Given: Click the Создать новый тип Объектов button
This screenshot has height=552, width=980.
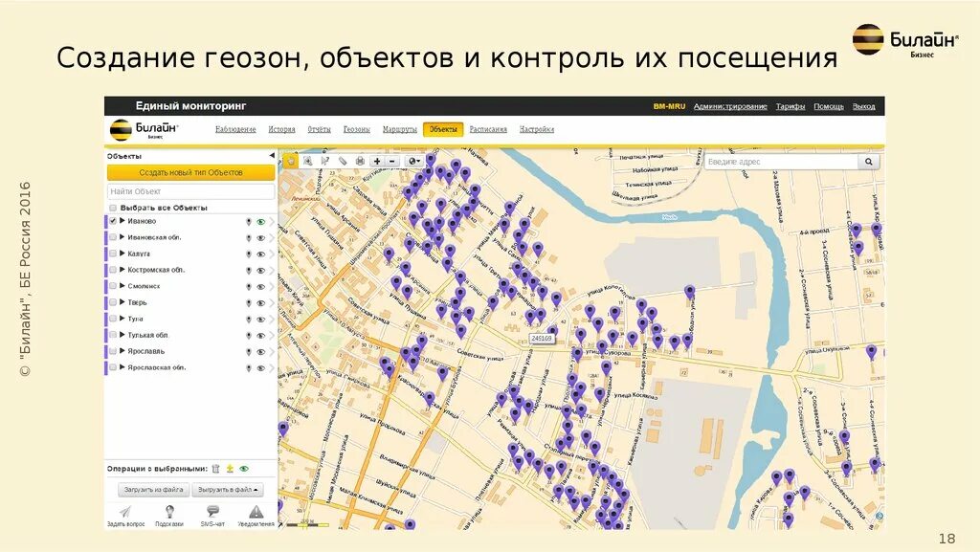Looking at the screenshot, I should 190,172.
